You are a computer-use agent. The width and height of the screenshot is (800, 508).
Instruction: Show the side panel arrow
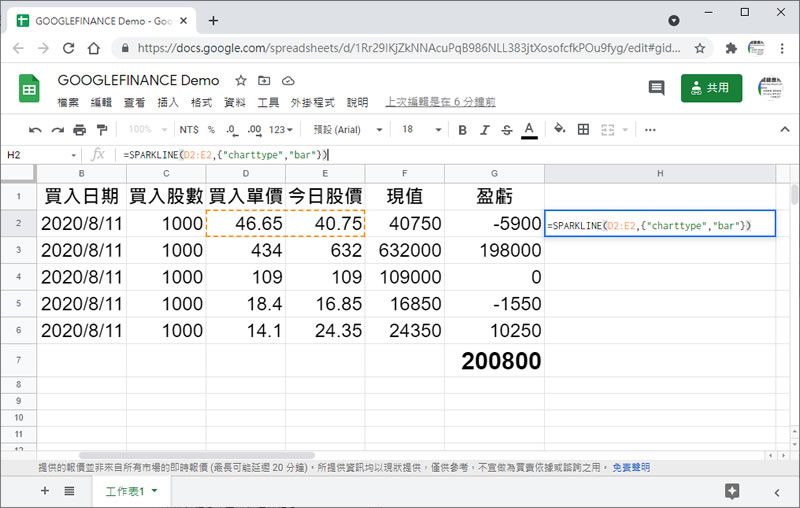pyautogui.click(x=777, y=493)
